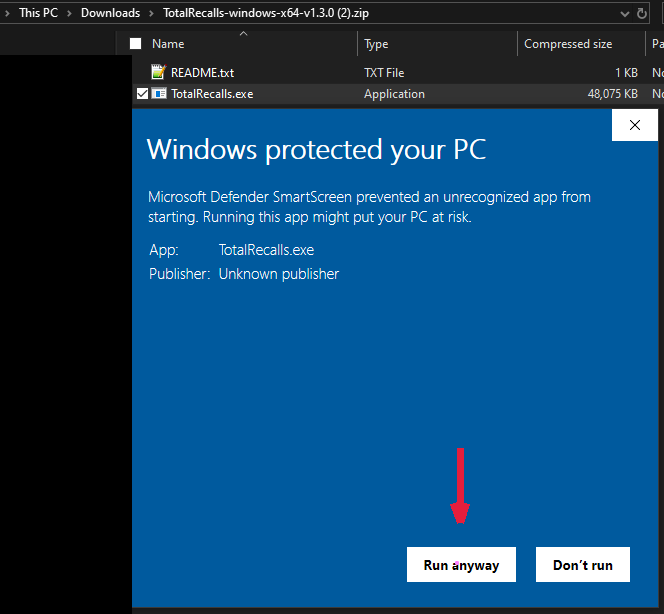This screenshot has height=614, width=664.
Task: Sort files by the Type column
Action: click(x=376, y=44)
